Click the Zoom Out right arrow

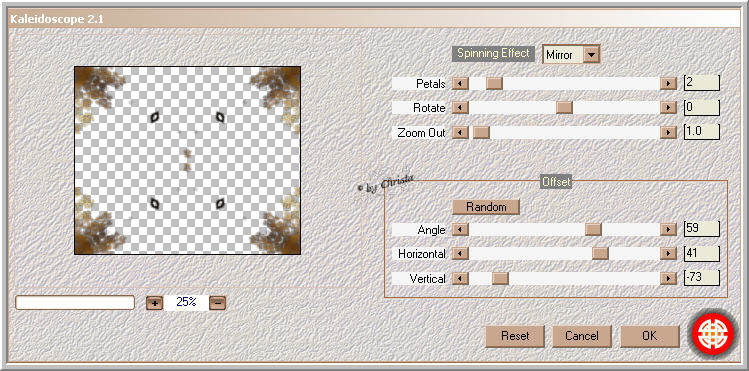coord(669,132)
